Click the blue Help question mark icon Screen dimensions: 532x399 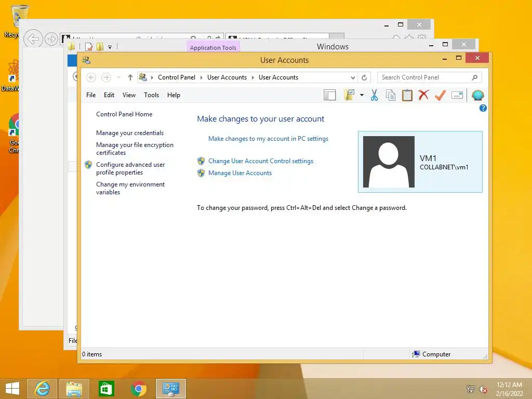coord(483,108)
